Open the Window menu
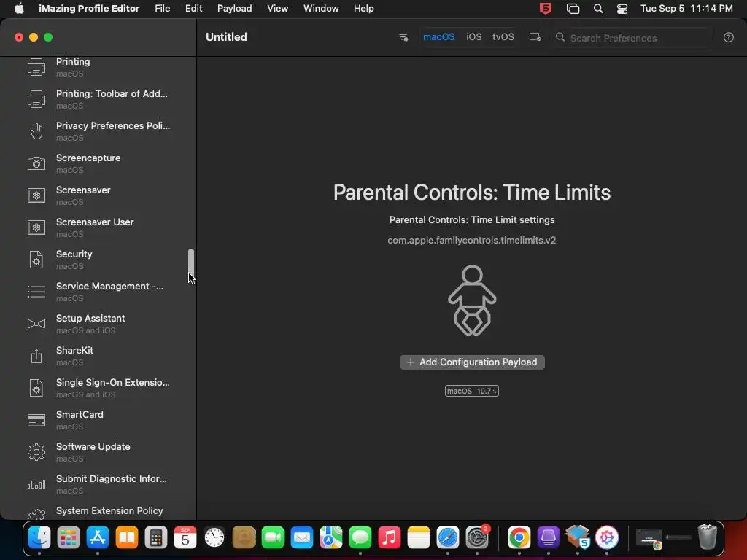Image resolution: width=747 pixels, height=560 pixels. pyautogui.click(x=321, y=9)
